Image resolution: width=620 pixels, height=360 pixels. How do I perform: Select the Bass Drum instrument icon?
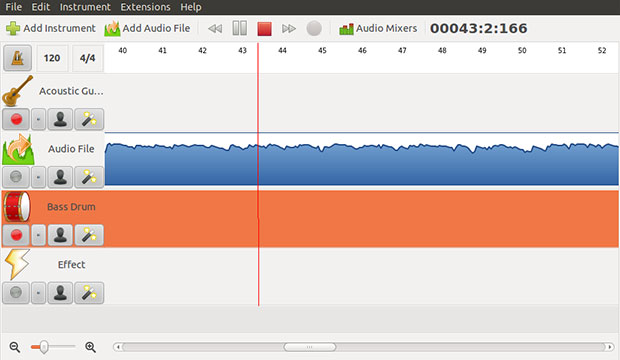pyautogui.click(x=17, y=207)
